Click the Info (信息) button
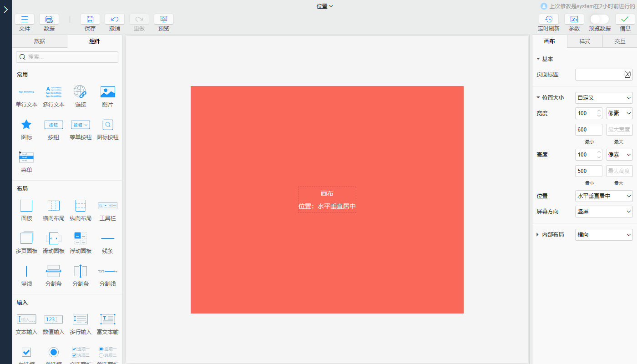 pos(625,19)
